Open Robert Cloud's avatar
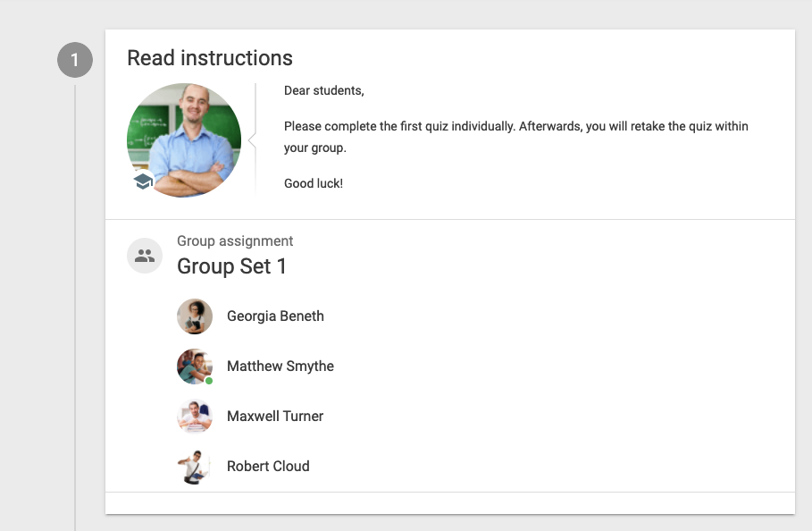This screenshot has width=812, height=531. [x=195, y=467]
